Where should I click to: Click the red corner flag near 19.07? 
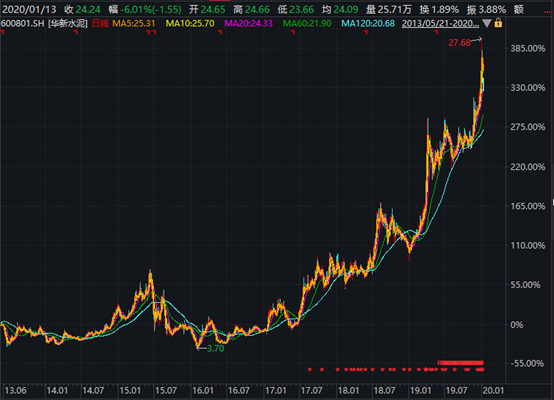[436, 32]
